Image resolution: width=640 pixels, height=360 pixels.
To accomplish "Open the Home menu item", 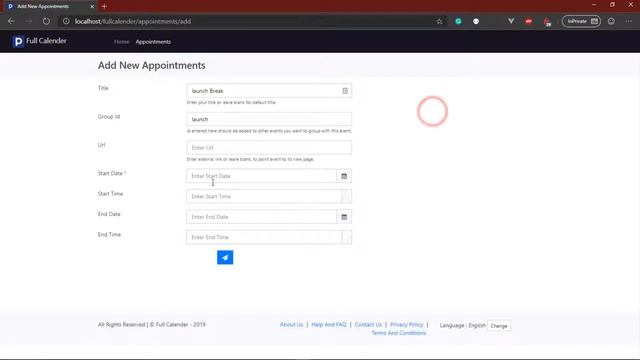I will coord(122,42).
